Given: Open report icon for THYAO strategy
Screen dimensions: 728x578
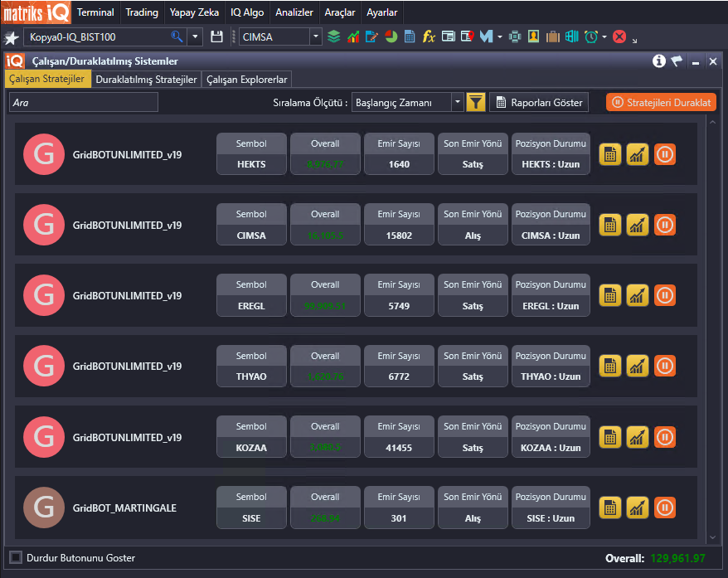Looking at the screenshot, I should pyautogui.click(x=610, y=366).
